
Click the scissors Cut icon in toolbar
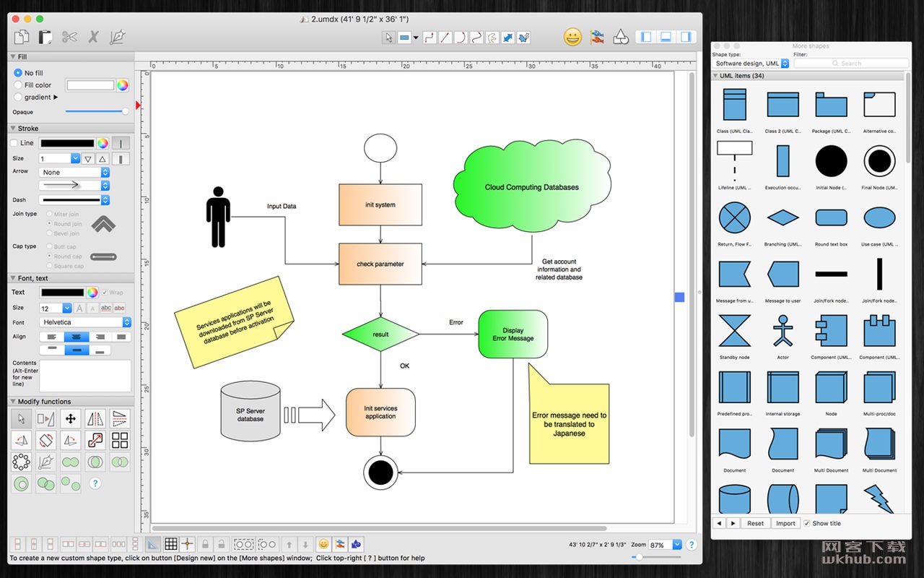(x=69, y=37)
